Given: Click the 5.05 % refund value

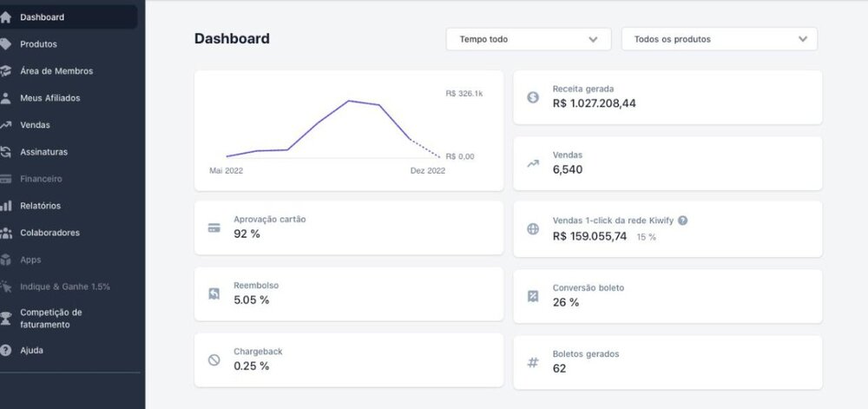Looking at the screenshot, I should pos(252,300).
